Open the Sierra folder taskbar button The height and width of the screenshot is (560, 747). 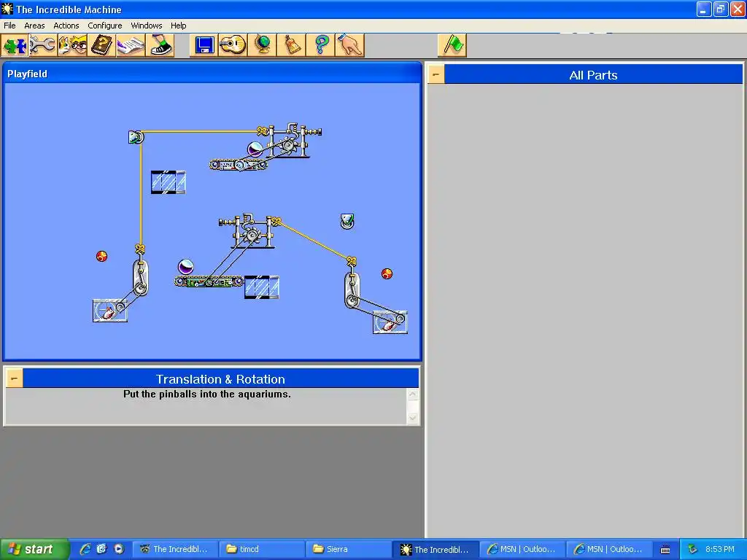pos(349,549)
